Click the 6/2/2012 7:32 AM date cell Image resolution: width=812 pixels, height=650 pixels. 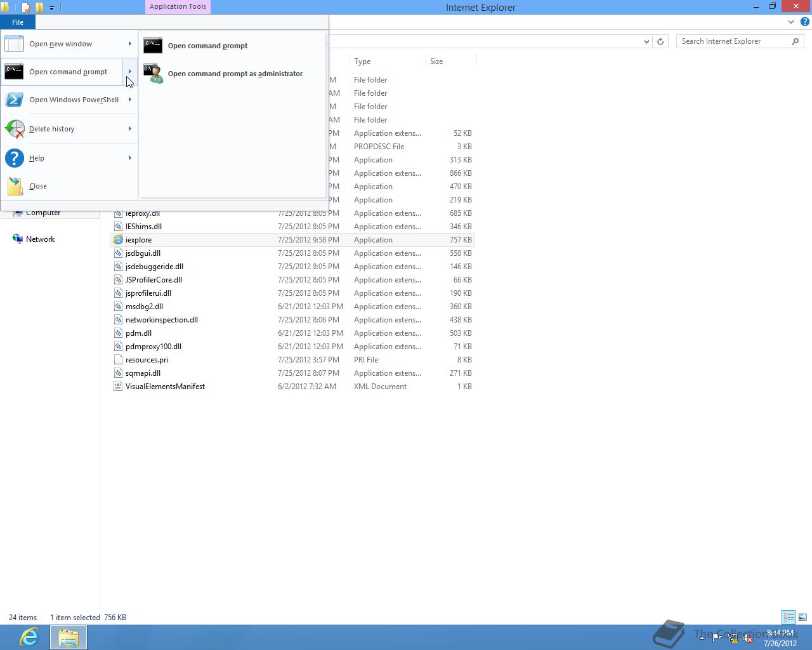click(307, 387)
